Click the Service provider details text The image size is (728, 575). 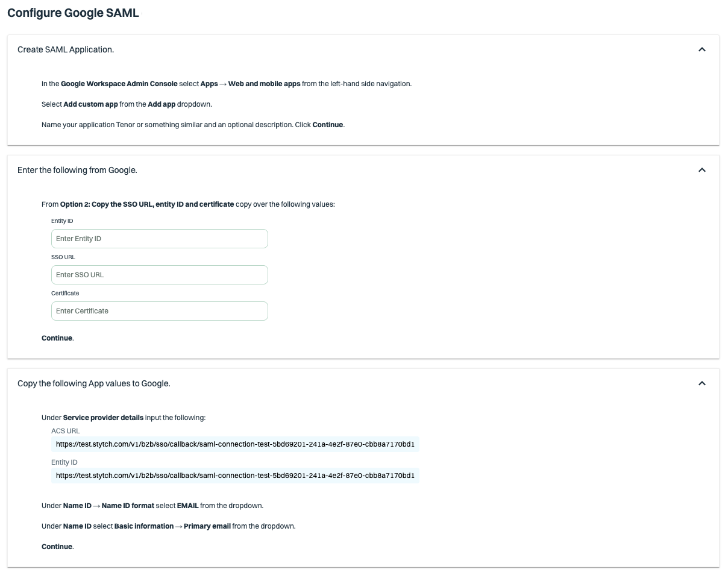click(103, 418)
